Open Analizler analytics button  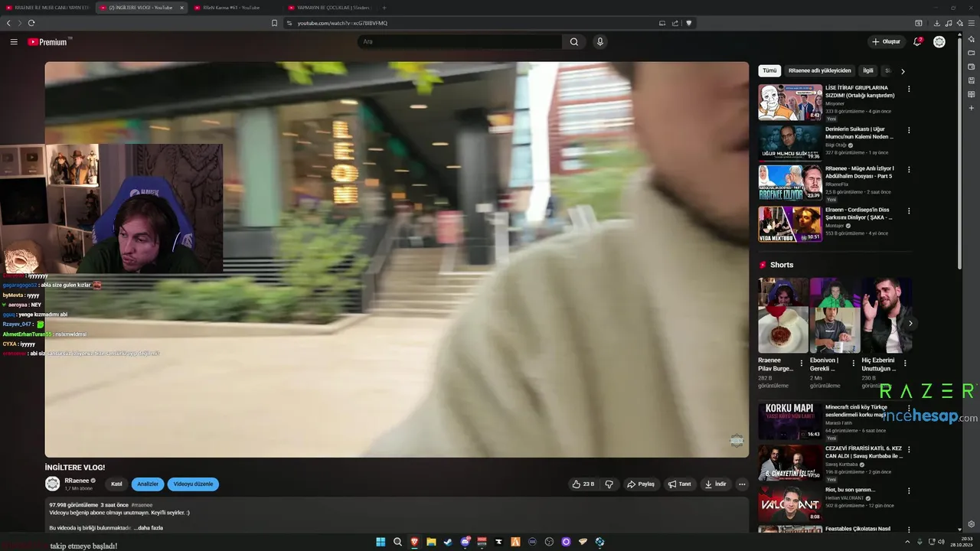(x=148, y=484)
